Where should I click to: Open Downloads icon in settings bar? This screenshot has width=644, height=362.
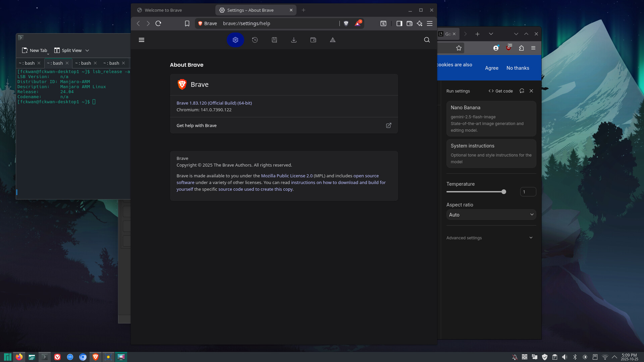tap(294, 40)
